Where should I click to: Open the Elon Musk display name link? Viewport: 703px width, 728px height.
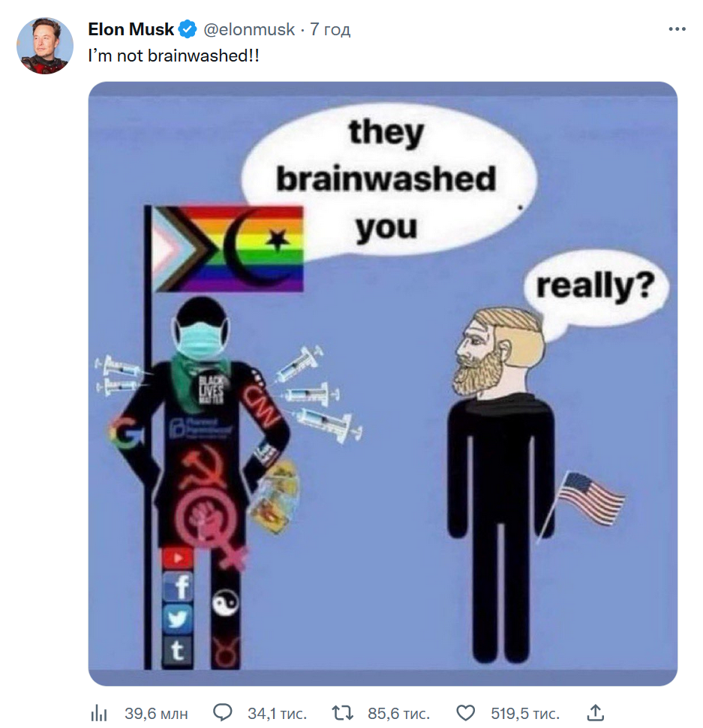[131, 29]
